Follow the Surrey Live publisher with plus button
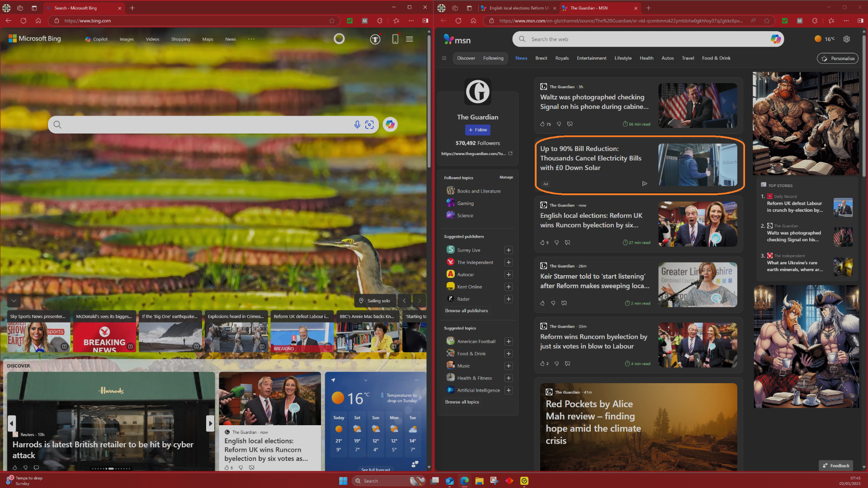The width and height of the screenshot is (868, 488). (x=509, y=250)
